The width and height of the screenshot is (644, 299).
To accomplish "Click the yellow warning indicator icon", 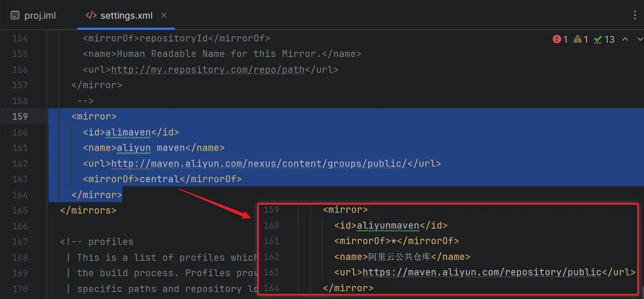I will [577, 39].
